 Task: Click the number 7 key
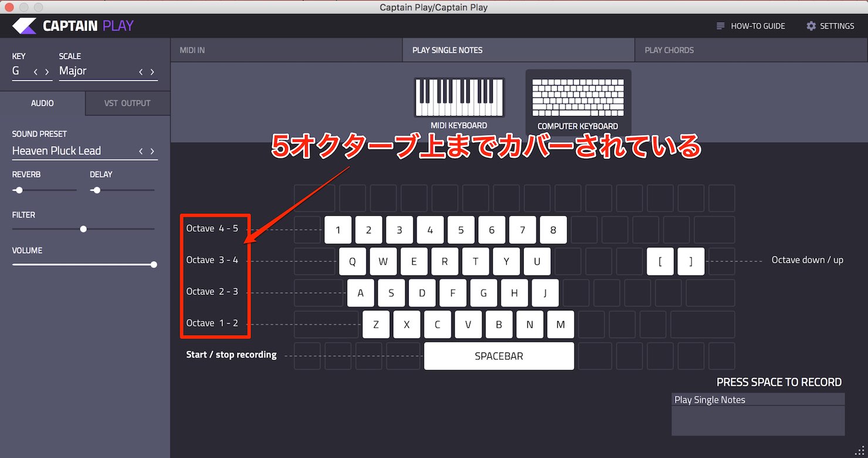[x=523, y=230]
